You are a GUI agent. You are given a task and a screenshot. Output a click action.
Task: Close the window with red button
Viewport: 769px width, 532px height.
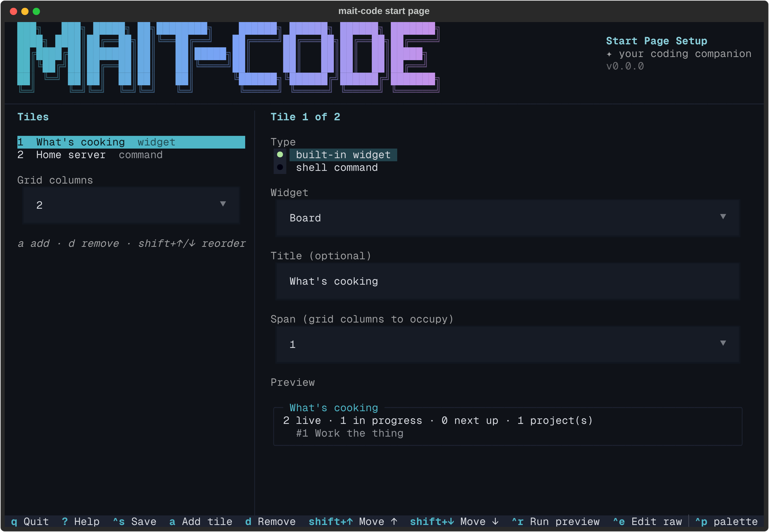point(14,11)
